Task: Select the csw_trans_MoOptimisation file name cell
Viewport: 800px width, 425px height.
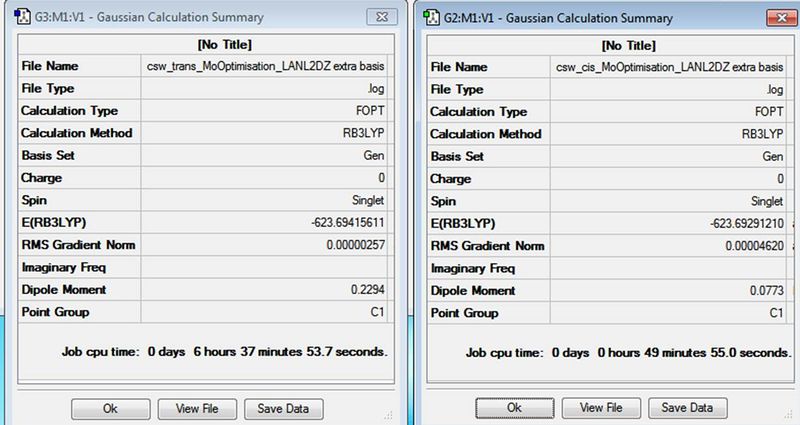Action: [x=265, y=66]
